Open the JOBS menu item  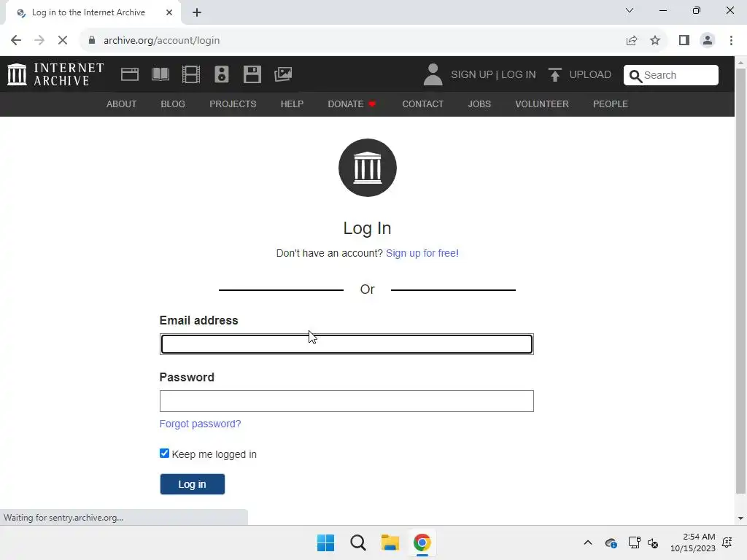(x=479, y=104)
